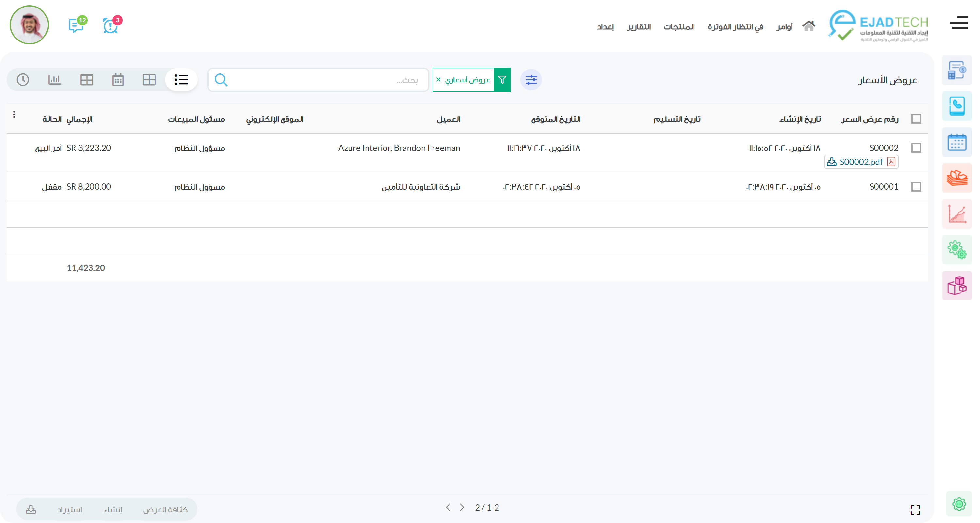
Task: Open the التقارير reports menu
Action: point(639,26)
